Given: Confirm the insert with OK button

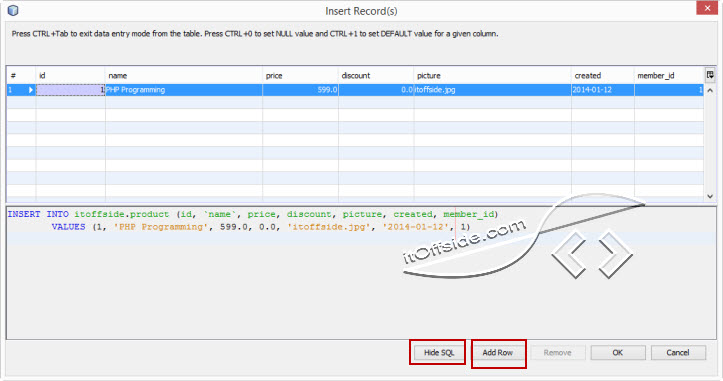Looking at the screenshot, I should coord(618,352).
